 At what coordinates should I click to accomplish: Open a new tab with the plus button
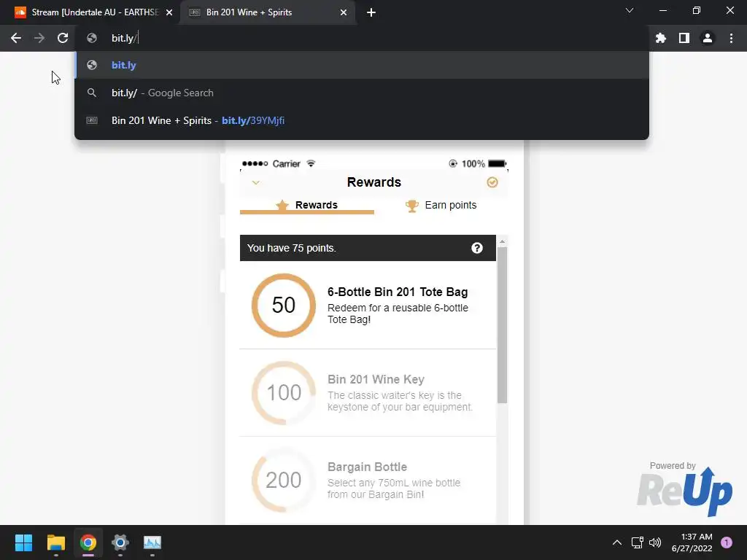[371, 12]
